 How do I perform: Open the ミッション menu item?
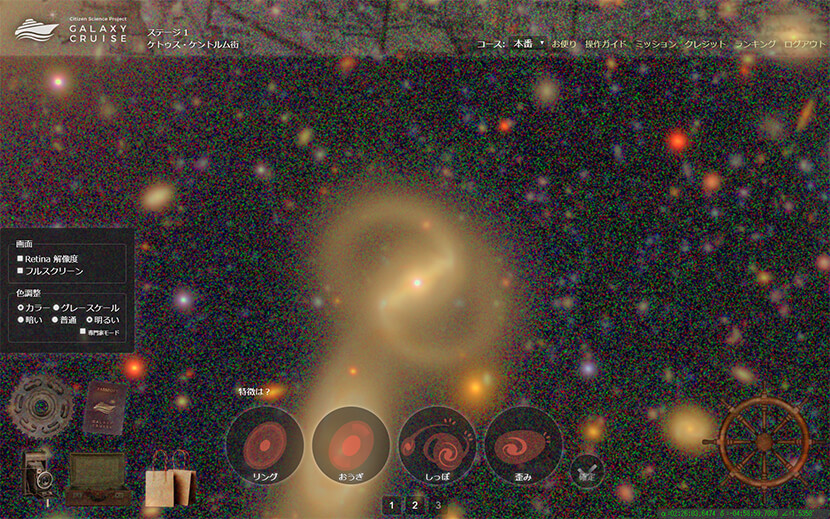click(655, 44)
